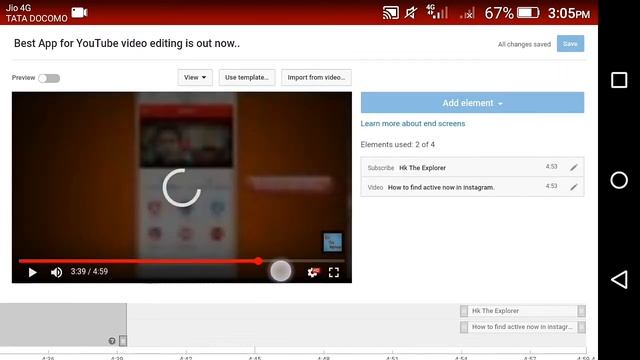Open Learn more about end screens link
The height and width of the screenshot is (360, 640).
pyautogui.click(x=413, y=124)
